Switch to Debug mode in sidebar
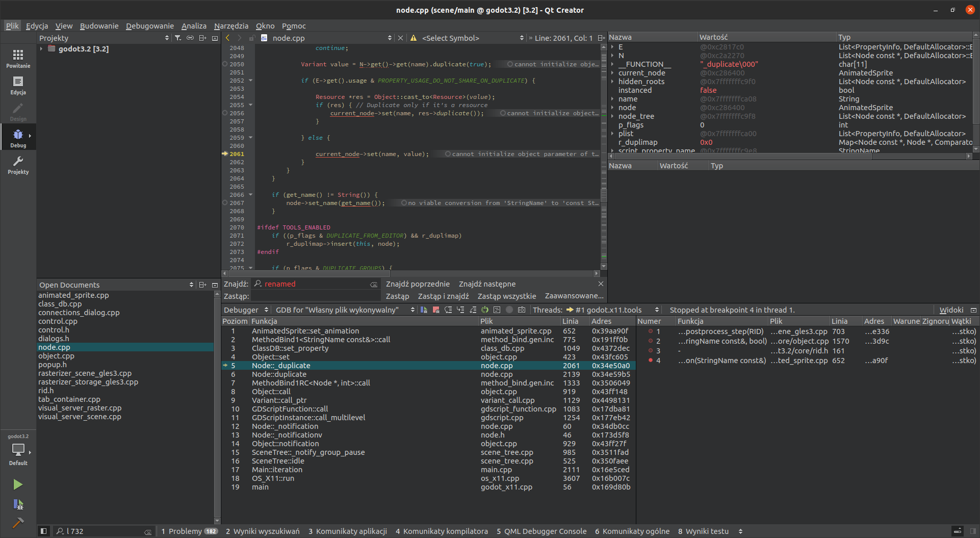This screenshot has height=538, width=980. [x=18, y=138]
